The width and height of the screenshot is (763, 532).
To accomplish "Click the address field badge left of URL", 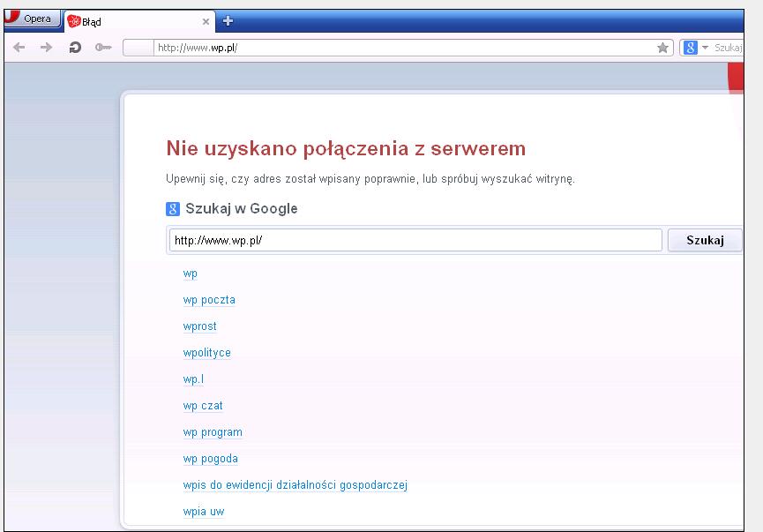I will tap(138, 48).
